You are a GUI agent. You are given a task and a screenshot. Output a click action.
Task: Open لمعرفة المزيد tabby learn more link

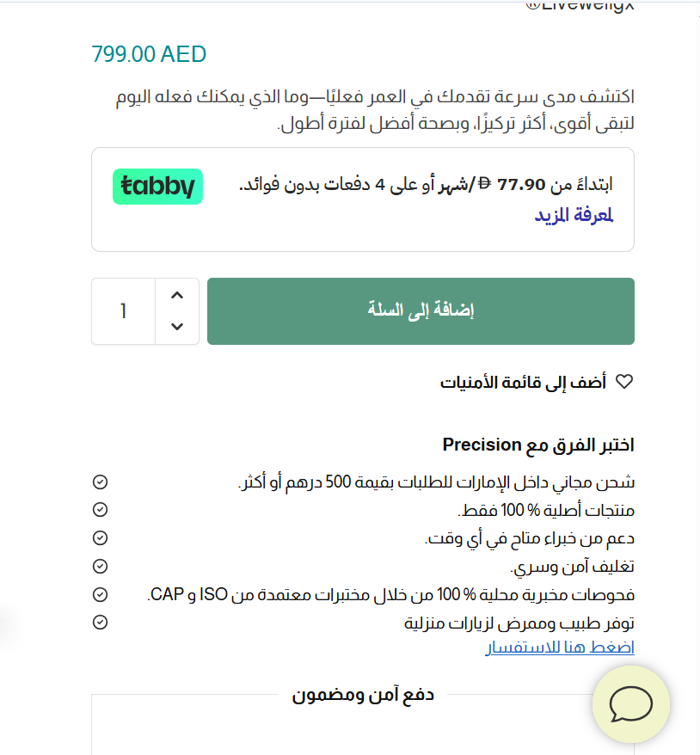[574, 216]
